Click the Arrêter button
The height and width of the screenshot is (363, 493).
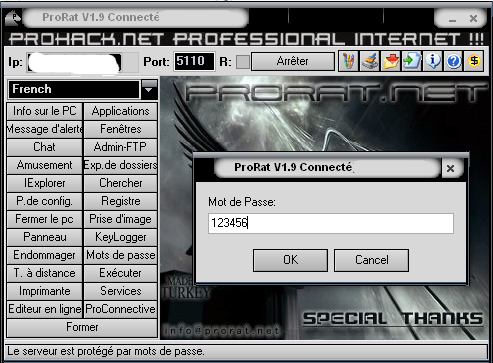click(293, 61)
